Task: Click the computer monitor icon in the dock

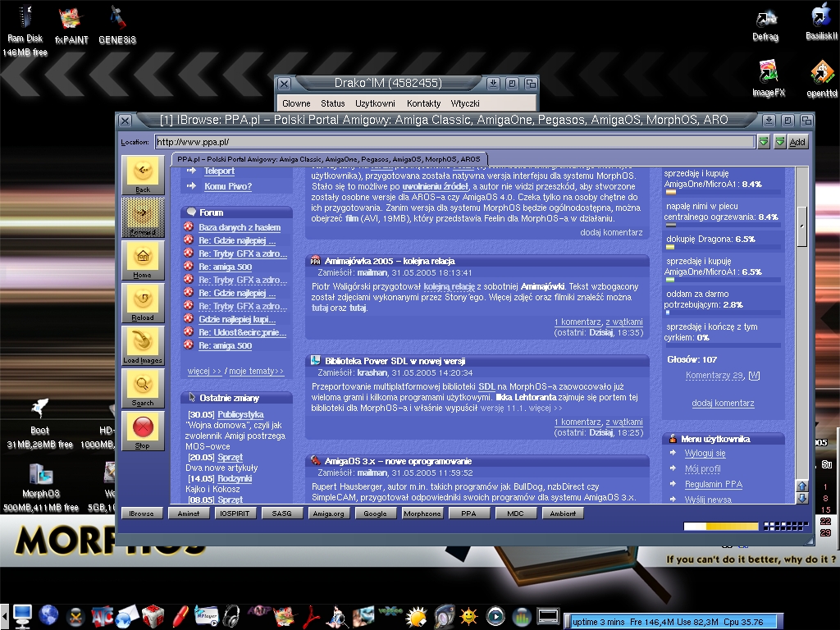Action: 22,615
